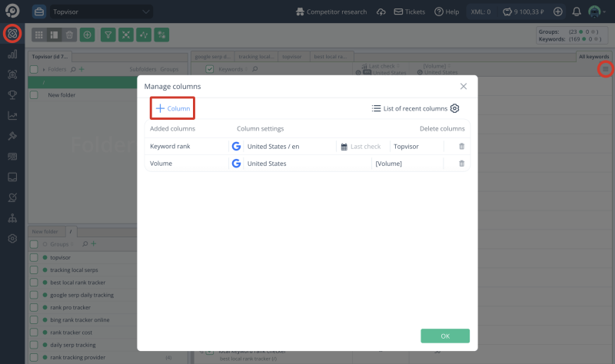Add new folder with plus icon
615x364 pixels.
81,69
